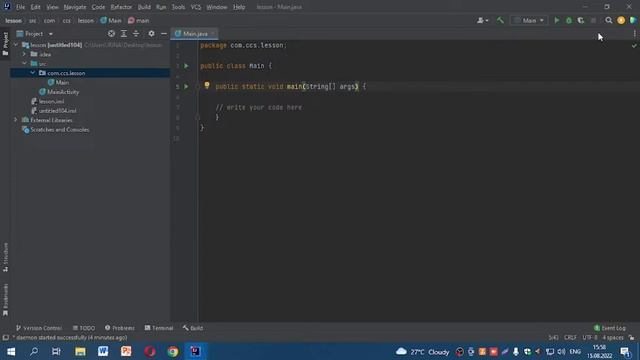Viewport: 640px width, 360px height.
Task: Open the File menu
Action: click(20, 7)
